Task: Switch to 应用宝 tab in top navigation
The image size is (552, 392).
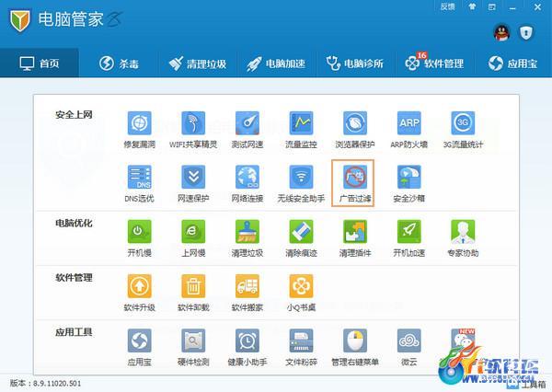Action: tap(513, 63)
